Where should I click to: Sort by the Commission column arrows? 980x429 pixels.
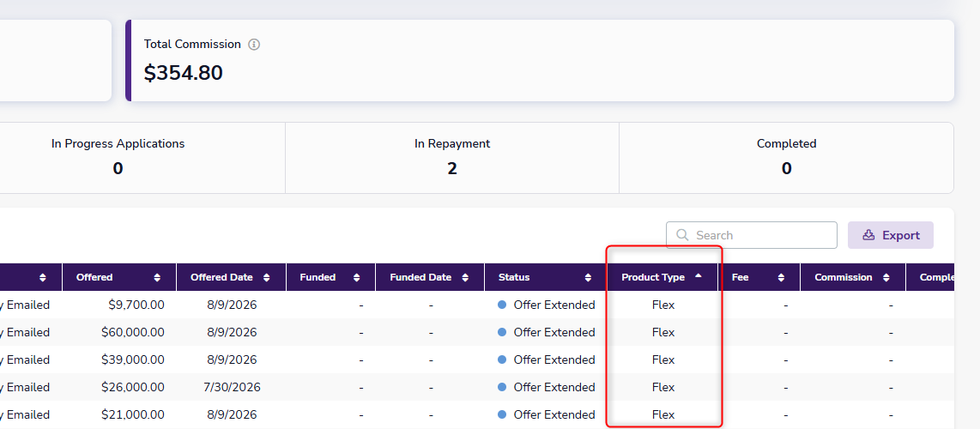886,277
